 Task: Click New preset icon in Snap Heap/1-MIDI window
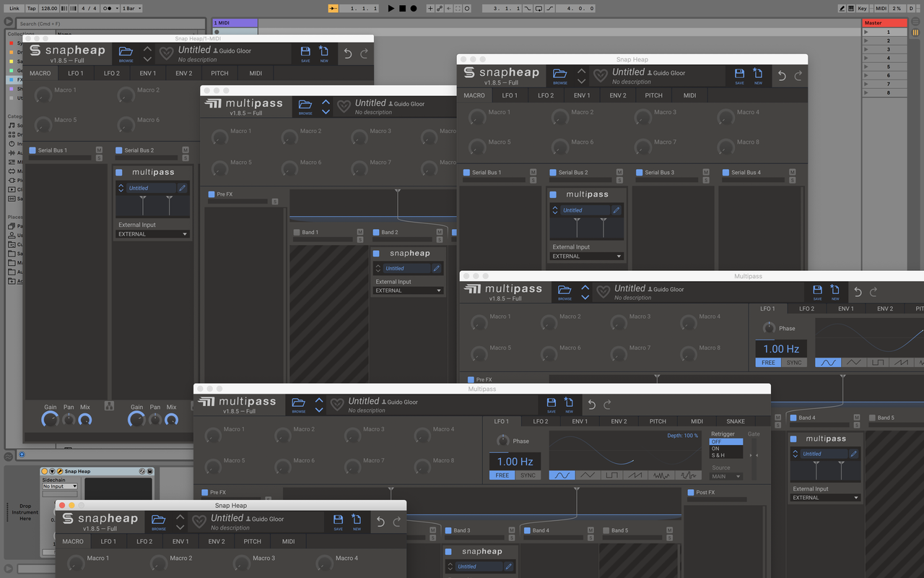324,52
